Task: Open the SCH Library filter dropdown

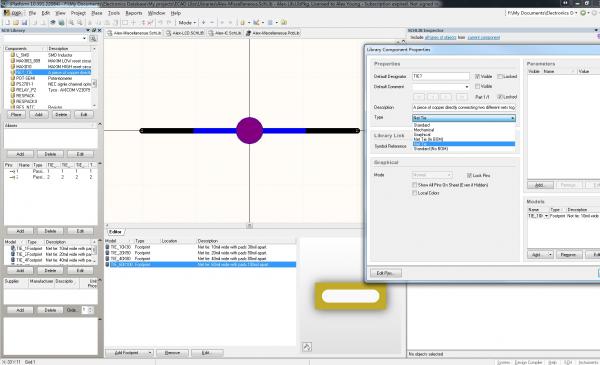Action: pyautogui.click(x=84, y=38)
